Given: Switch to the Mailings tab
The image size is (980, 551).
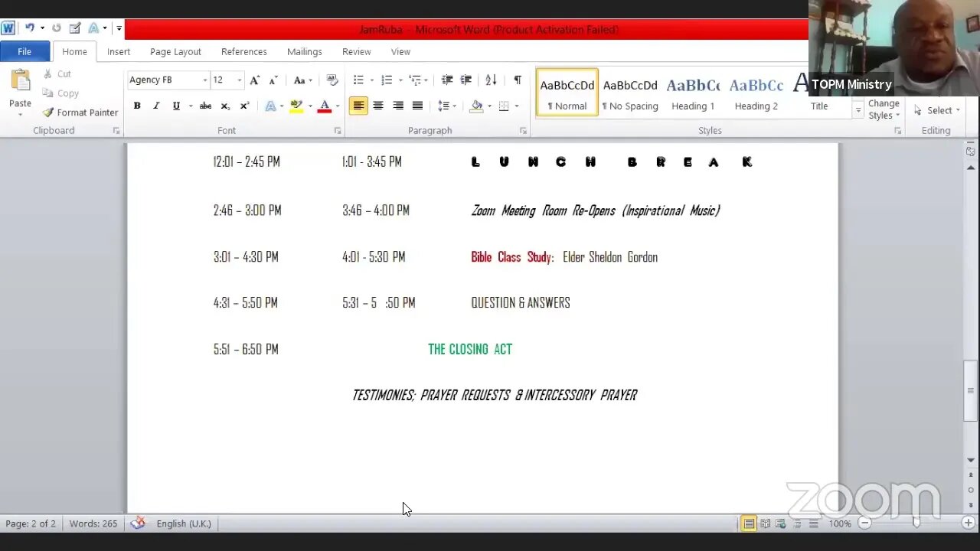Looking at the screenshot, I should click(304, 51).
